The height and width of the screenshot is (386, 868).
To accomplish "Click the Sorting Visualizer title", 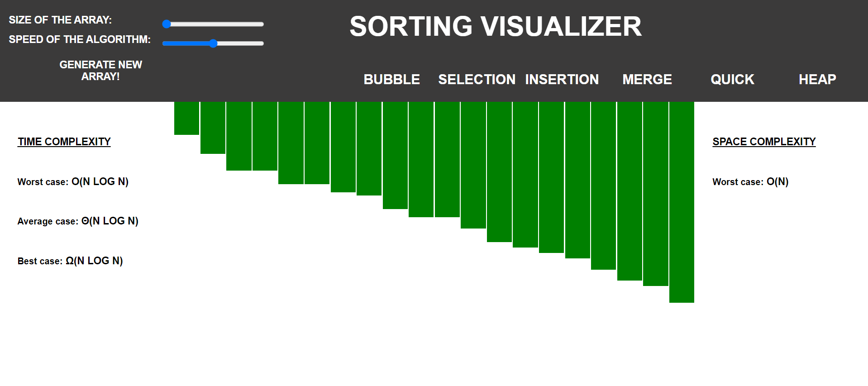I will (495, 26).
